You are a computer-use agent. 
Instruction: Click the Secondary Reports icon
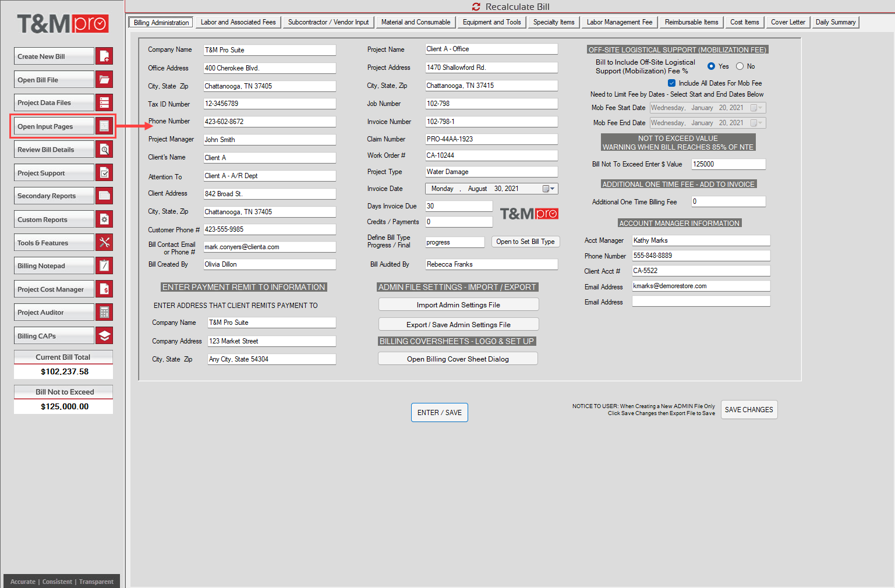pos(104,196)
